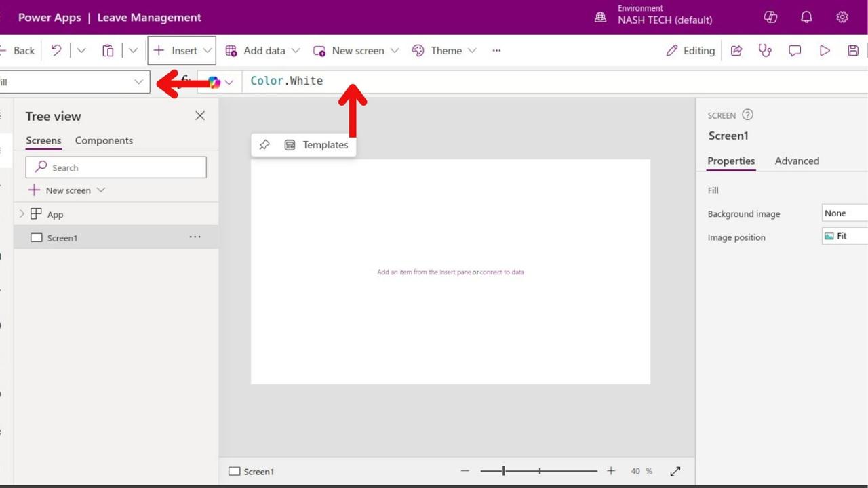Expand the property selector dropdown
The image size is (868, 488).
pyautogui.click(x=138, y=82)
